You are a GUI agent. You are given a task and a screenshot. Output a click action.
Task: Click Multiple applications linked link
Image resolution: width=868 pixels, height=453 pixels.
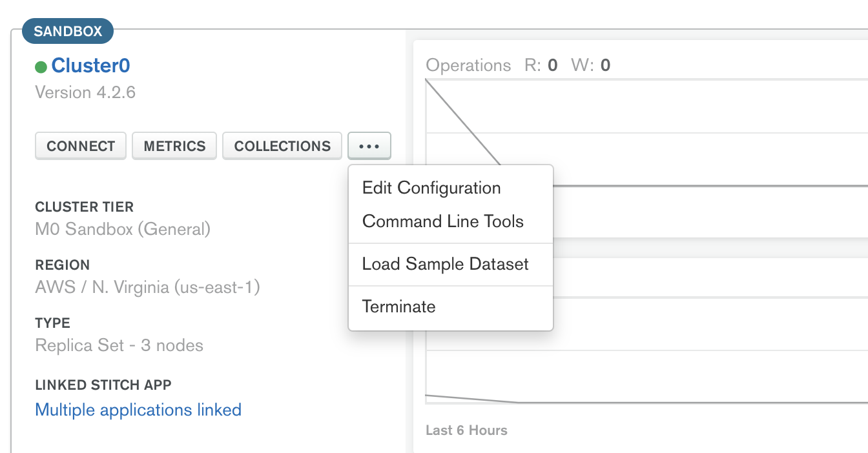(138, 410)
